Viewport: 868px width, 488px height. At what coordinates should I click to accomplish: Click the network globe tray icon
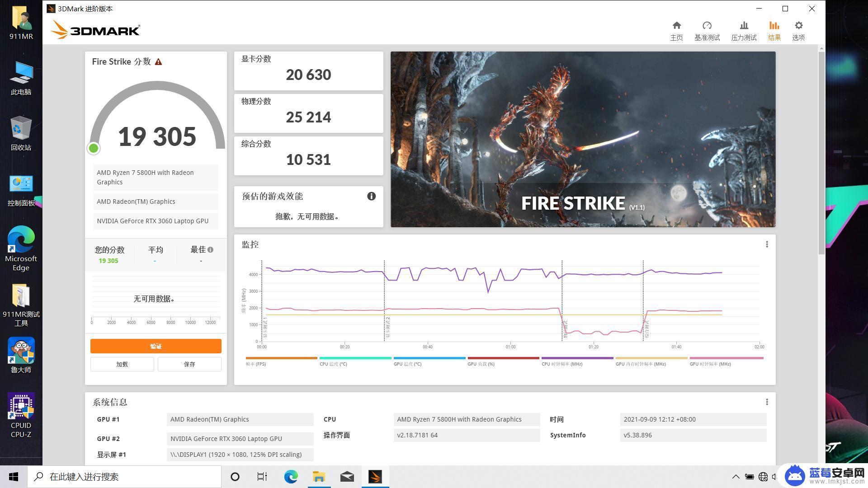(763, 477)
